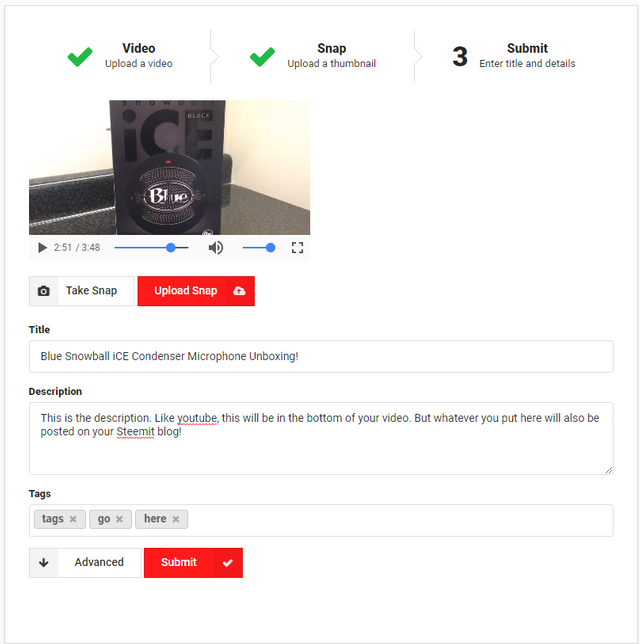Click the "tags" tag chip text
The height and width of the screenshot is (644, 640).
coord(53,519)
